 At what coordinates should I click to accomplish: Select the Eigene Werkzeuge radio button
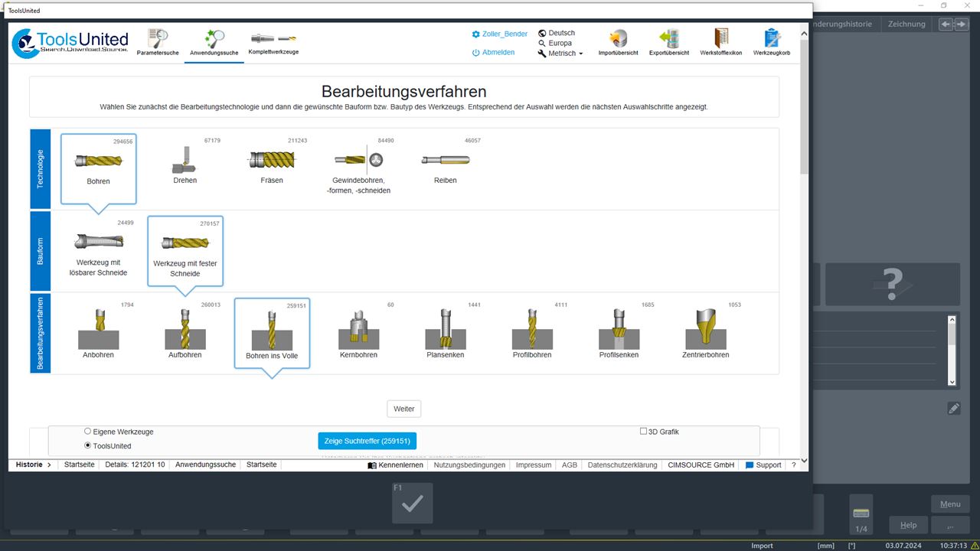88,431
